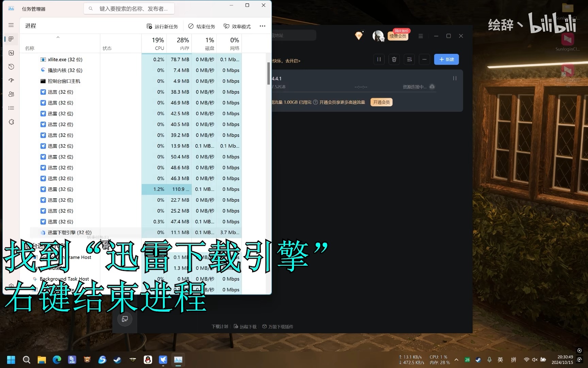Click 续费会员 renew membership button
The width and height of the screenshot is (588, 368).
(x=398, y=36)
